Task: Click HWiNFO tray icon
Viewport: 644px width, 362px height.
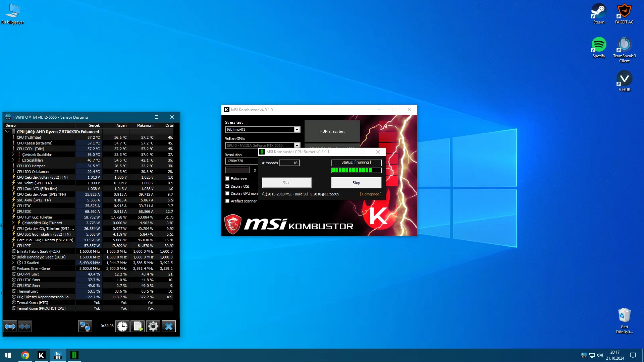Action: (584, 355)
